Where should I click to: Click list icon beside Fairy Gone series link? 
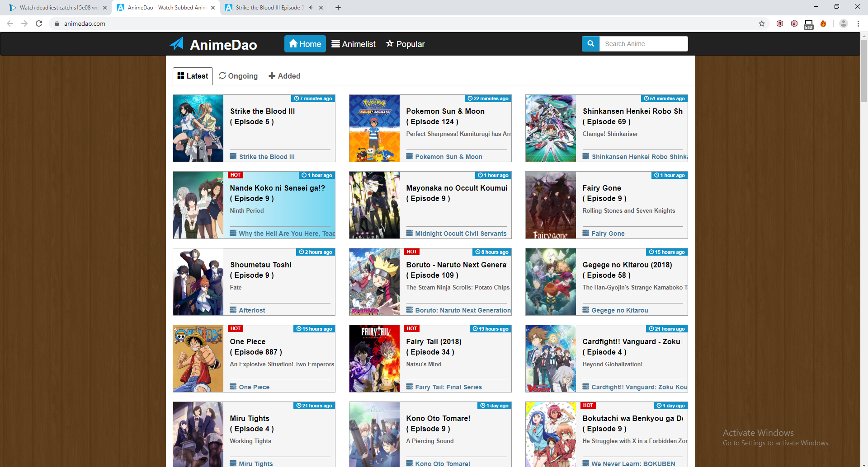(x=586, y=233)
